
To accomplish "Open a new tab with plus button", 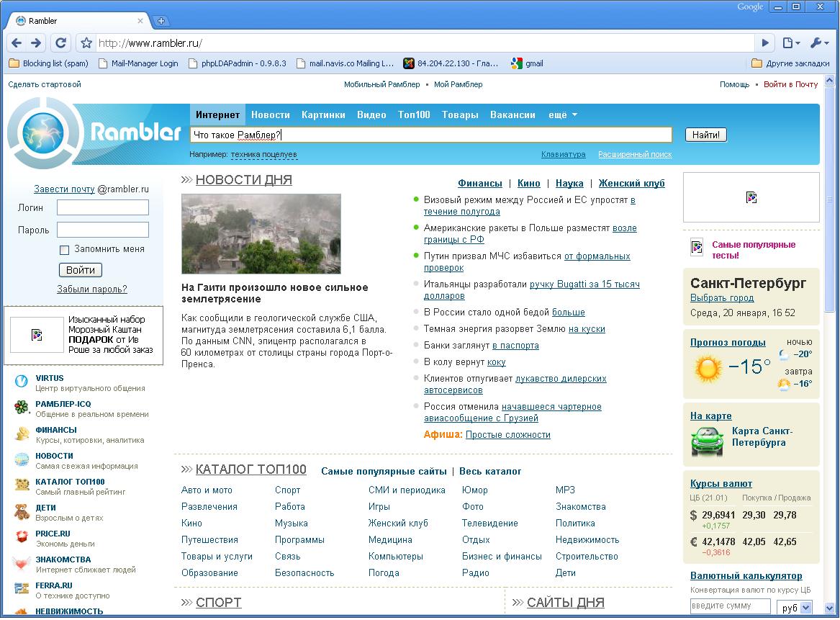I will click(161, 21).
